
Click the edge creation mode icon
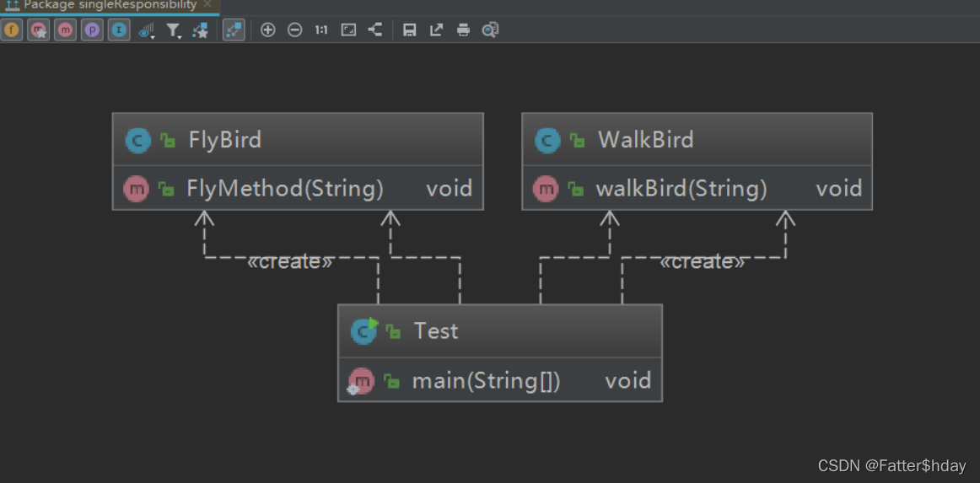pos(200,30)
